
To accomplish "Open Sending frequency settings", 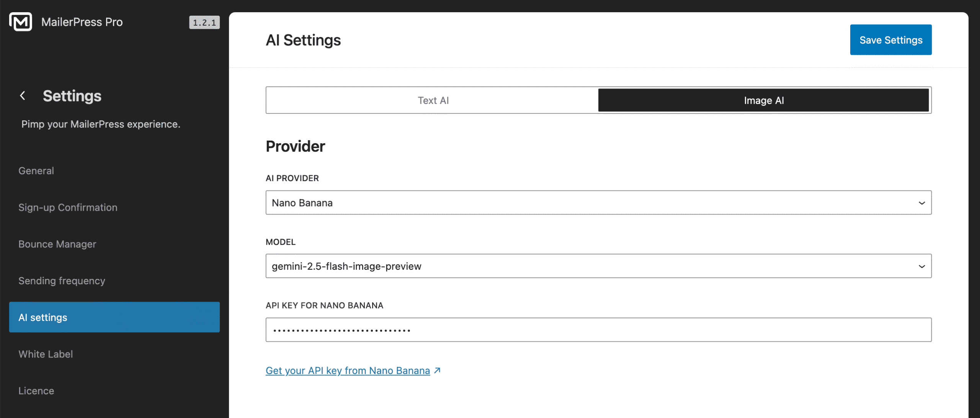I will [62, 280].
